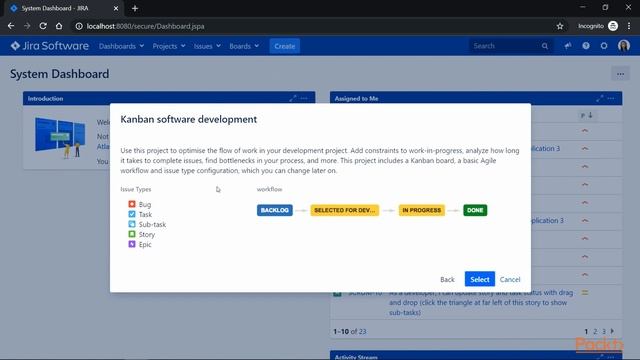Click the Story issue type icon
This screenshot has width=640, height=360.
click(132, 234)
